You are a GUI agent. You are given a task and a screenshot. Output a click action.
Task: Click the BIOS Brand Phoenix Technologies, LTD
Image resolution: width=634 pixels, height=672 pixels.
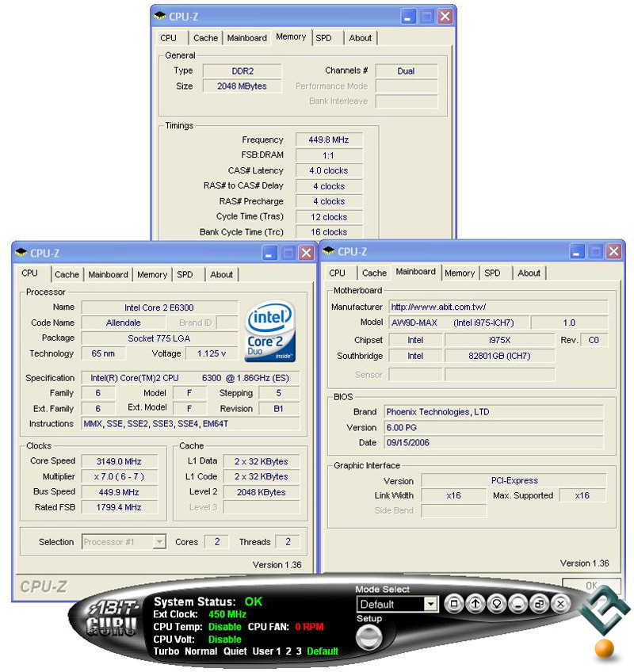(494, 412)
